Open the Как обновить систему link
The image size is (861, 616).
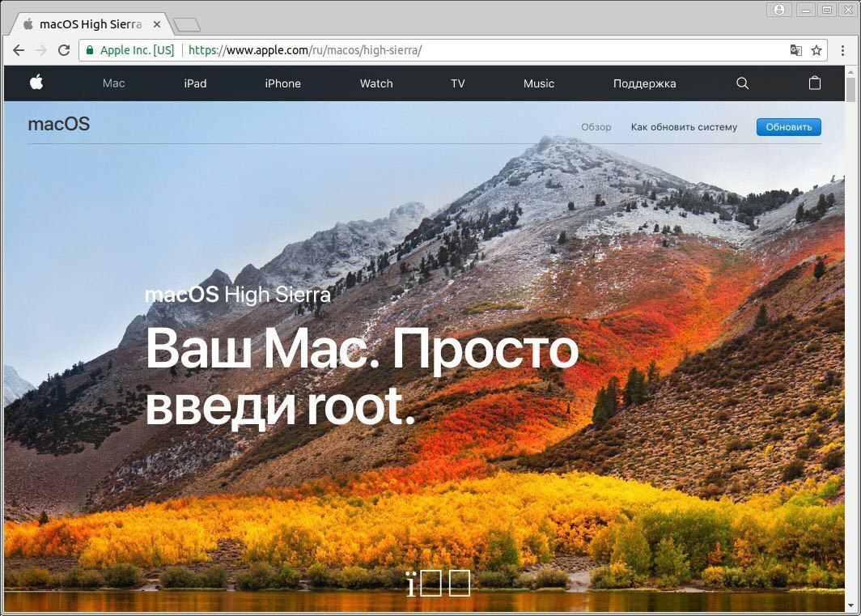click(685, 127)
